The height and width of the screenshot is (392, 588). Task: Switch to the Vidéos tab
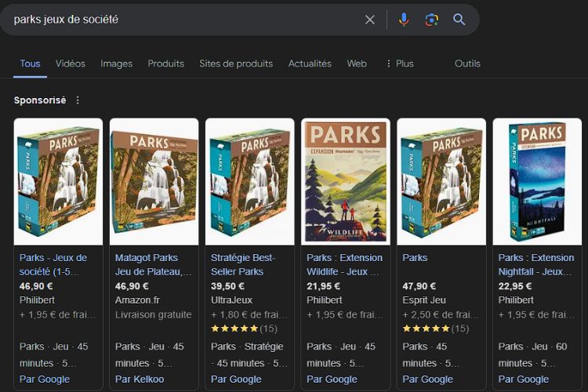71,64
